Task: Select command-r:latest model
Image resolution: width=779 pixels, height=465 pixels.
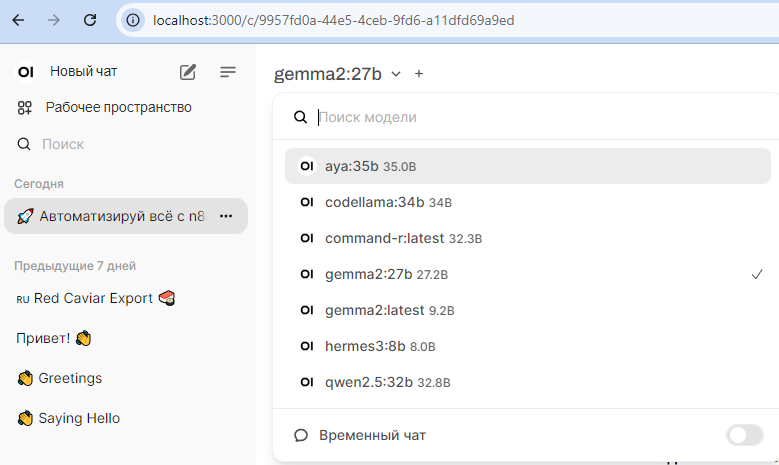Action: [x=528, y=238]
